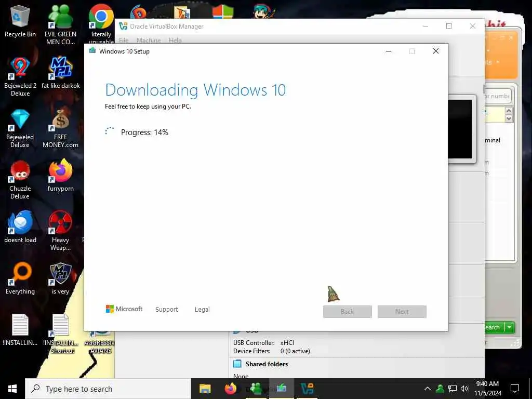Image resolution: width=532 pixels, height=399 pixels.
Task: Open the Thunderbird shortcut named doesnt load
Action: tap(20, 227)
